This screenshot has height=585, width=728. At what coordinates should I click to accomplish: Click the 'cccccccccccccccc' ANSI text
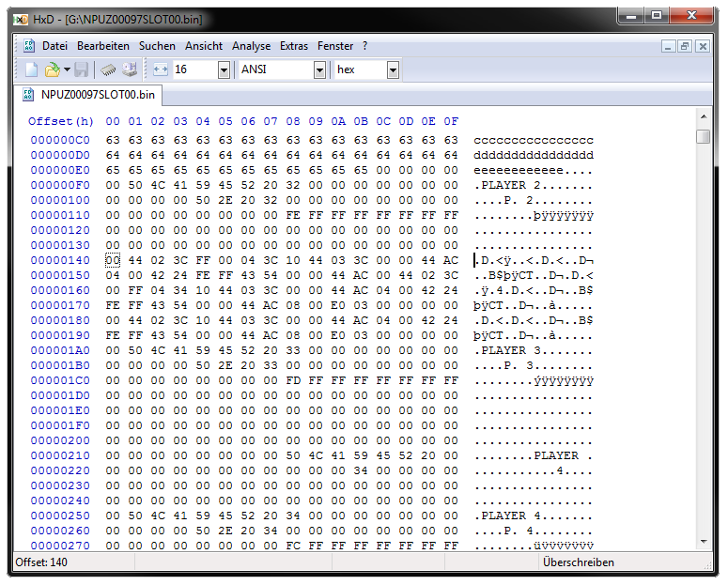(x=534, y=140)
